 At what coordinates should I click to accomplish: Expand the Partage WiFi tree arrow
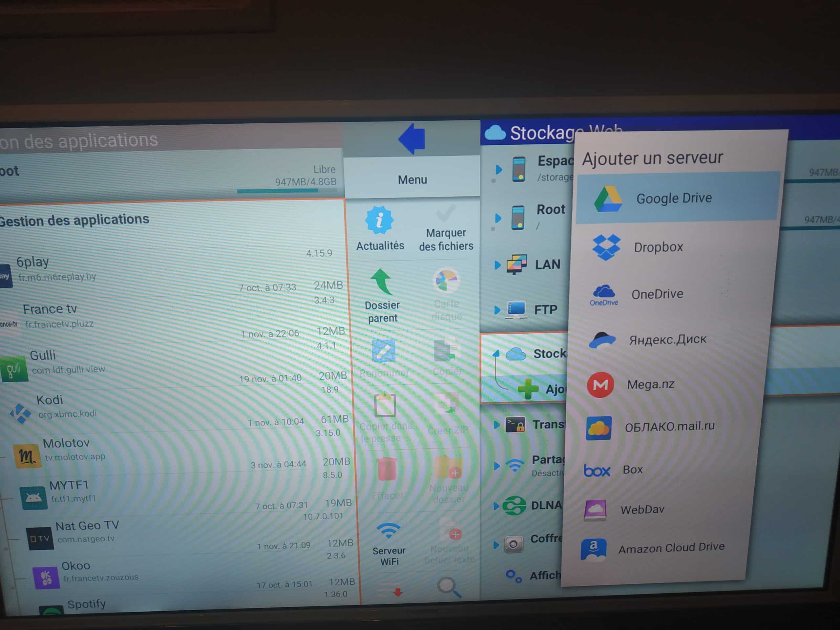click(x=496, y=466)
